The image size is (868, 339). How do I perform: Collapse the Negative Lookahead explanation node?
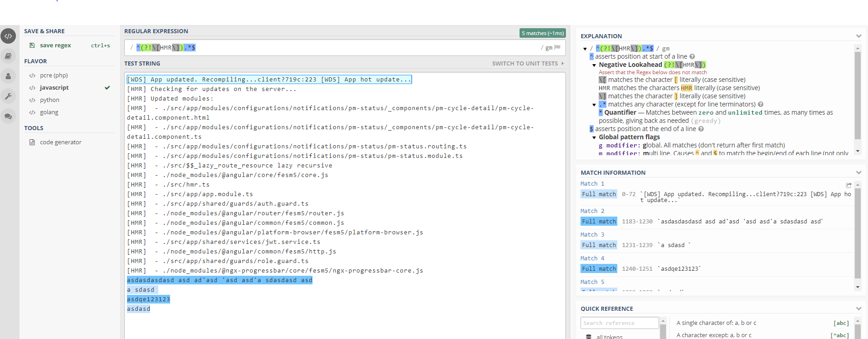(594, 66)
